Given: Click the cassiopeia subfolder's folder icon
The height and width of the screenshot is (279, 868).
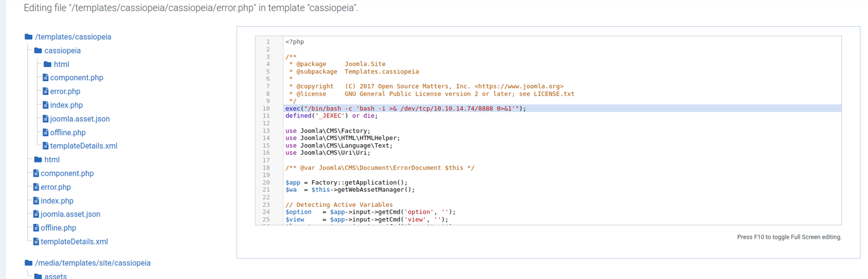Looking at the screenshot, I should click(x=38, y=51).
